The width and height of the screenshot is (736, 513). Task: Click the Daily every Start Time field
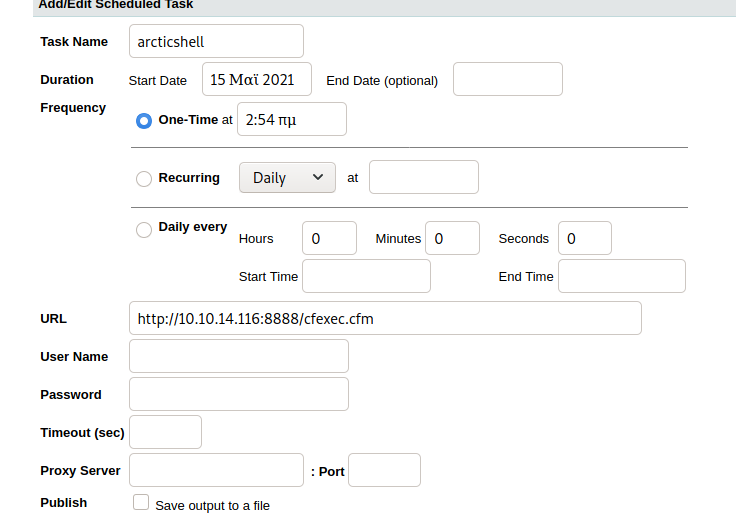[367, 276]
